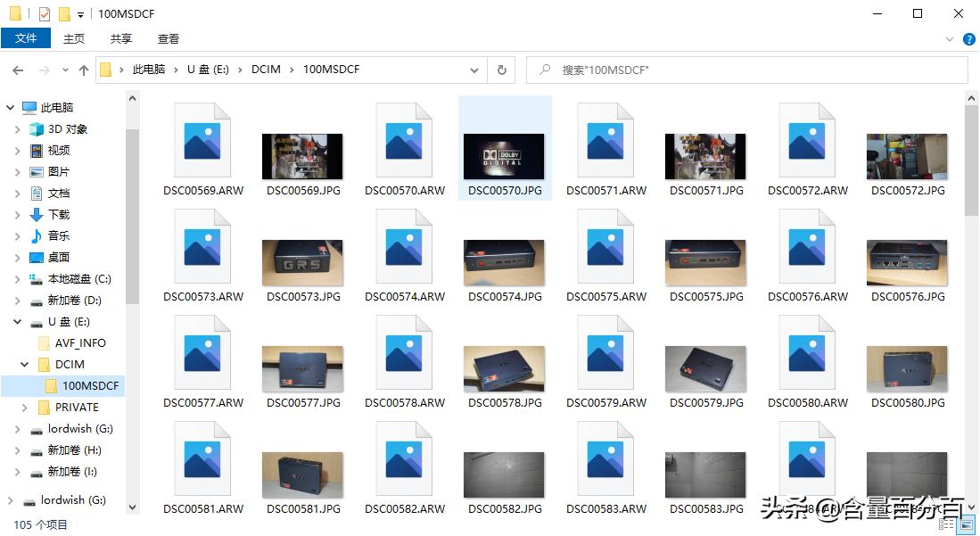
Task: Expand 新加卷 (D:) tree node
Action: [18, 301]
